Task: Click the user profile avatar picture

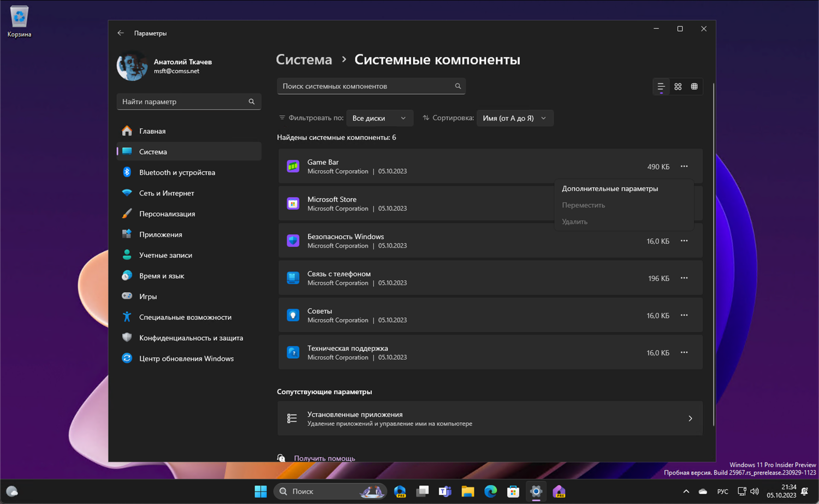Action: coord(132,66)
